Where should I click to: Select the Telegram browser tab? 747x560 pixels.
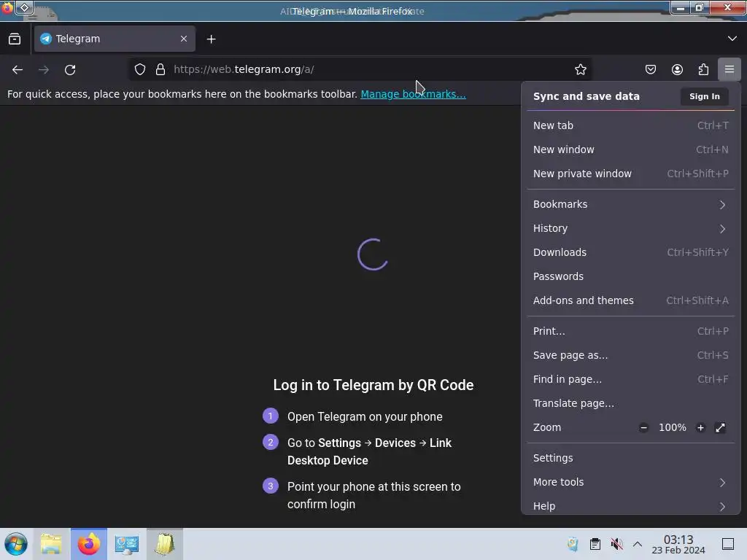(115, 39)
